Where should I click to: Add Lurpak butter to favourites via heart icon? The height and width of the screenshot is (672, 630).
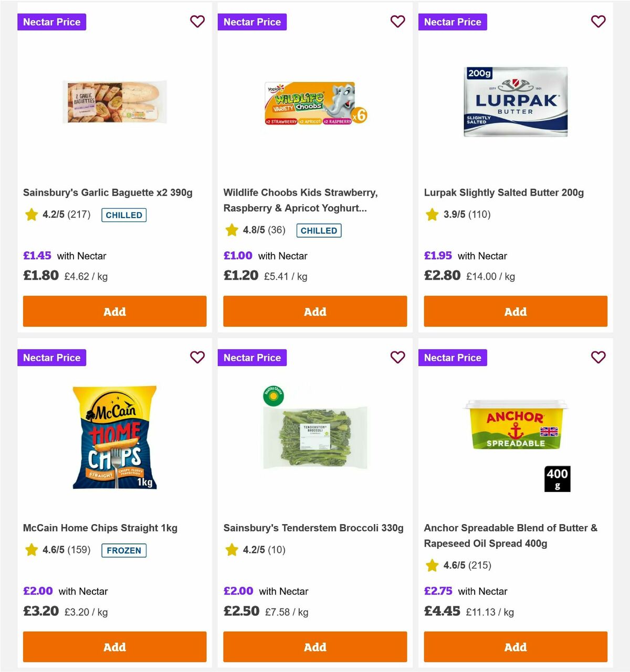598,22
